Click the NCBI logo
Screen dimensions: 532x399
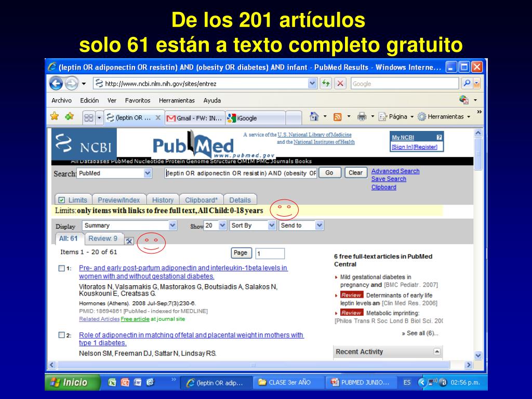pyautogui.click(x=84, y=144)
